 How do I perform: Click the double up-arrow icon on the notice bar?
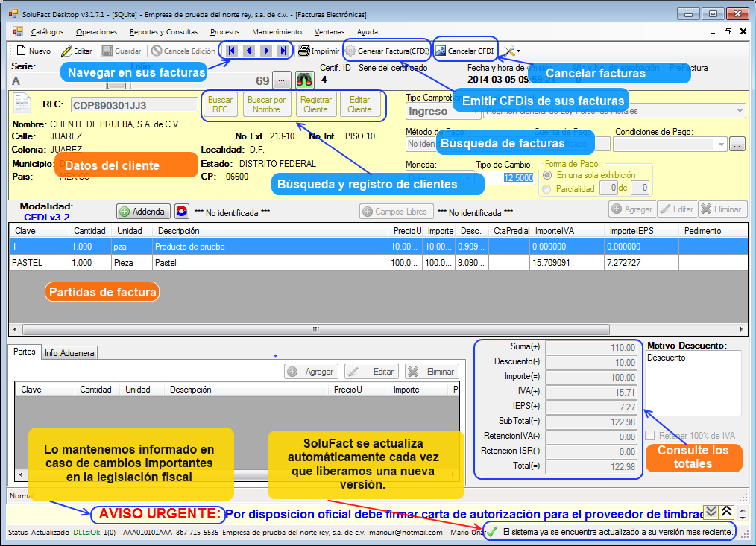click(727, 512)
